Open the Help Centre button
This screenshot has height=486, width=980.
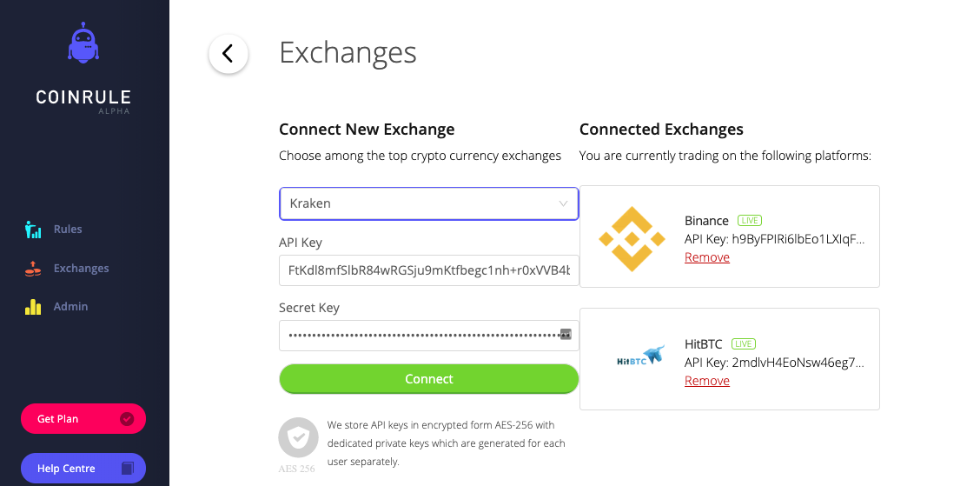83,469
